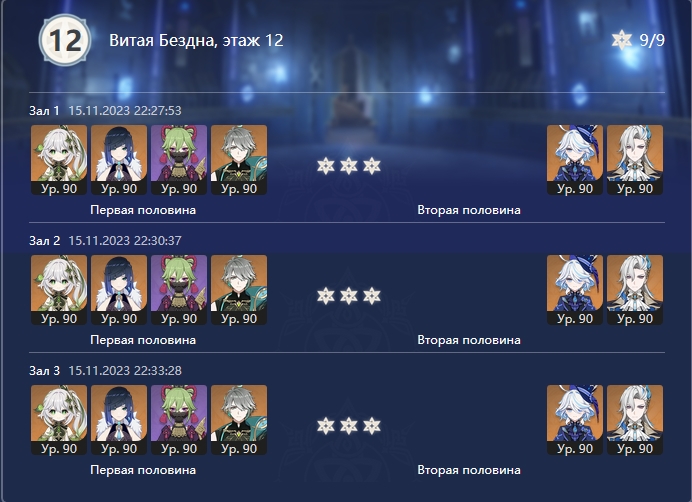The width and height of the screenshot is (692, 502).
Task: Click the three stars rating in Зал 1
Action: tap(349, 166)
